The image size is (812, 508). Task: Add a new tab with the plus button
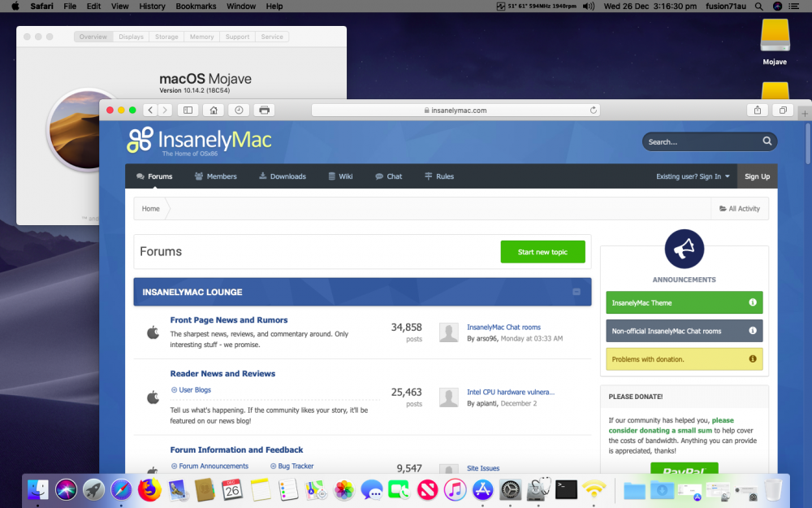(x=805, y=113)
